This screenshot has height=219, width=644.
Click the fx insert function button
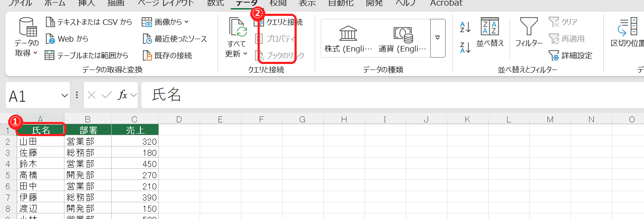click(x=123, y=95)
